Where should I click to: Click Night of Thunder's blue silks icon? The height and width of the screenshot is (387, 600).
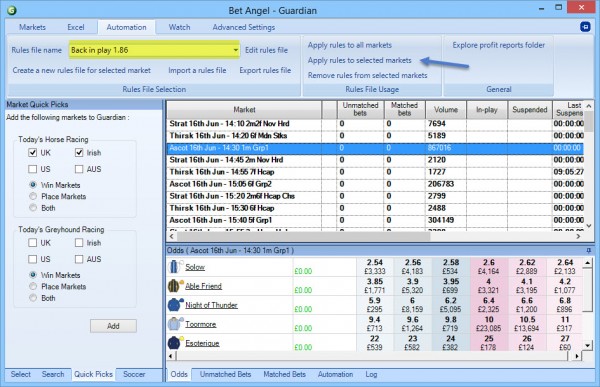174,305
